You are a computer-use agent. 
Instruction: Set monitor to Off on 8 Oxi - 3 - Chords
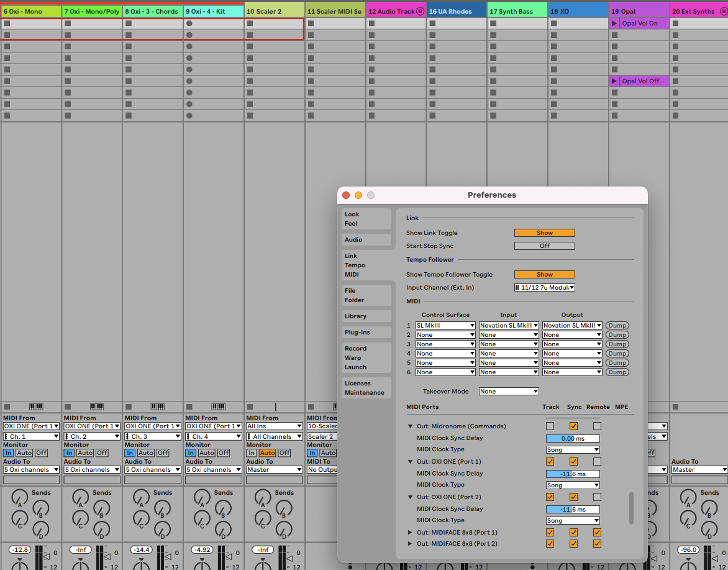(163, 453)
